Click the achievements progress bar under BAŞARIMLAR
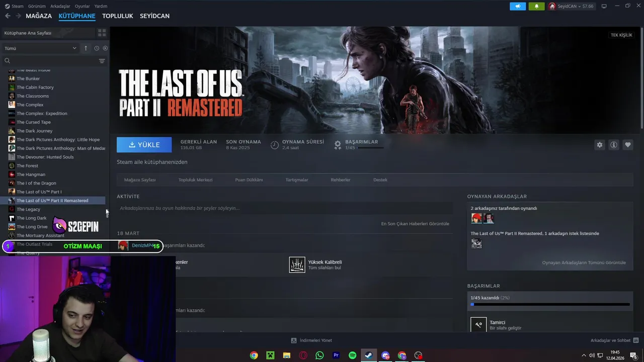Image resolution: width=644 pixels, height=362 pixels. click(550, 304)
